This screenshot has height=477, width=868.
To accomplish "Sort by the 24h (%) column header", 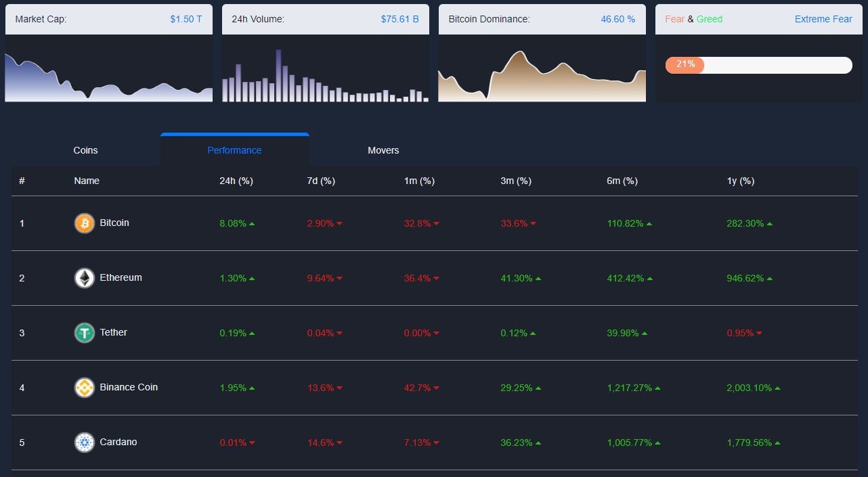I will coord(236,181).
